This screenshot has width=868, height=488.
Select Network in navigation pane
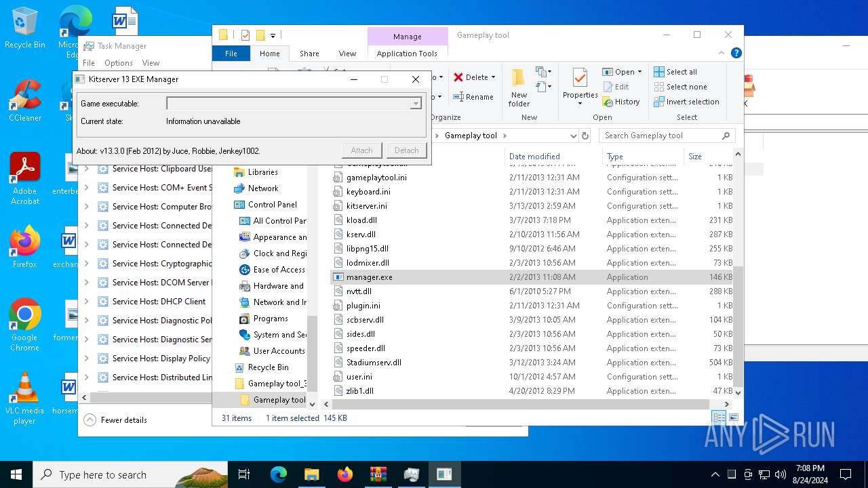point(262,188)
